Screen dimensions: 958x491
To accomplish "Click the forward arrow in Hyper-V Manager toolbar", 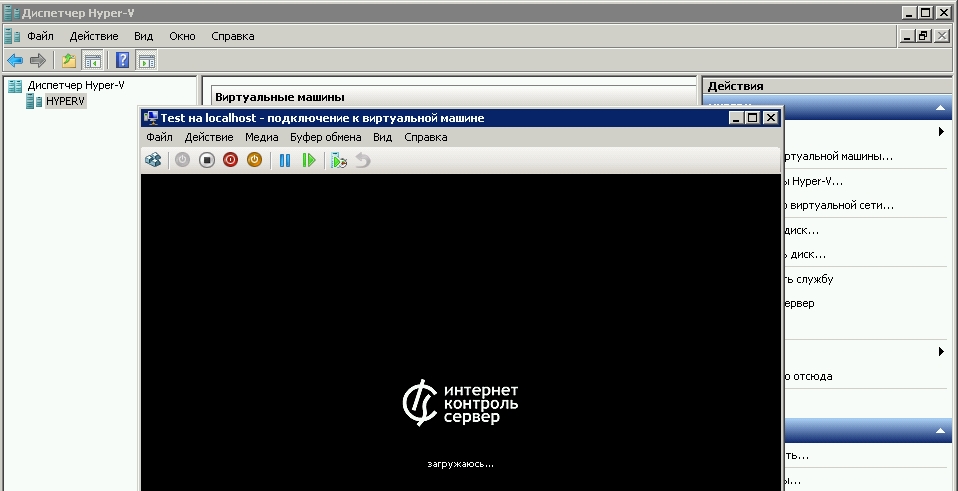I will click(x=38, y=60).
